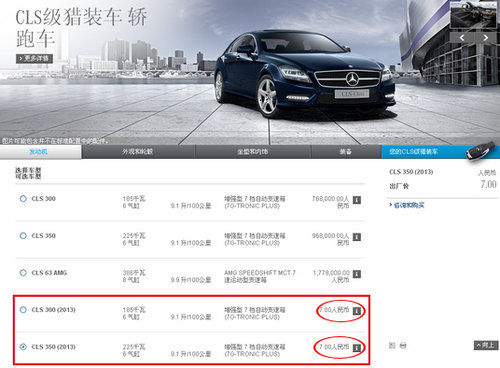Click the AMG SPEEDSHIFT MCT 7 text
Screen dimensions: 500x368
pyautogui.click(x=260, y=273)
